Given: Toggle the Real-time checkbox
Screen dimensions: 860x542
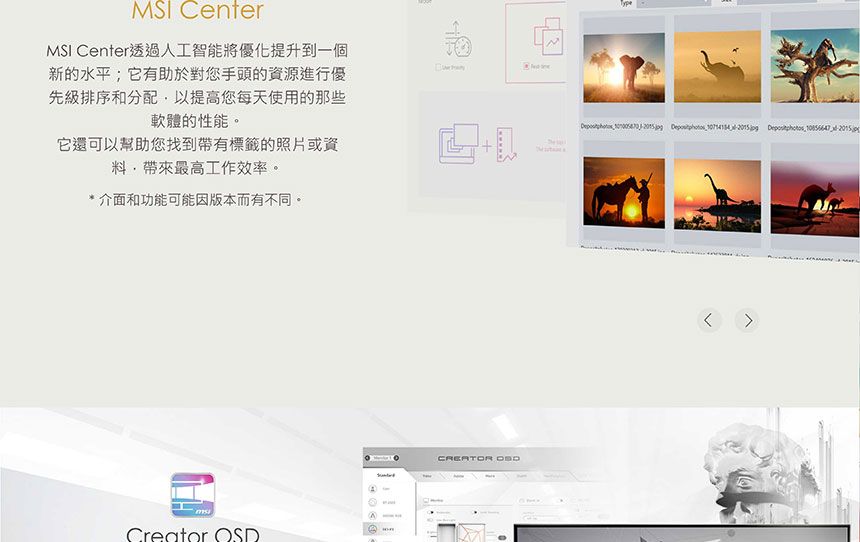Looking at the screenshot, I should pyautogui.click(x=526, y=66).
